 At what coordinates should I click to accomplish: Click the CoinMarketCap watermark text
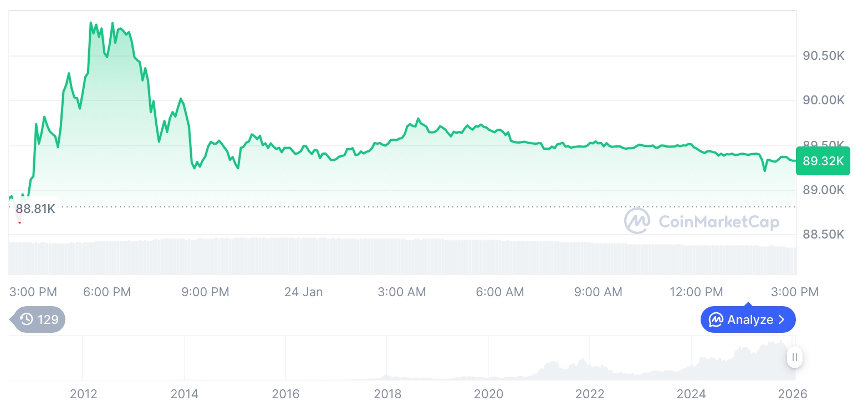tap(718, 222)
